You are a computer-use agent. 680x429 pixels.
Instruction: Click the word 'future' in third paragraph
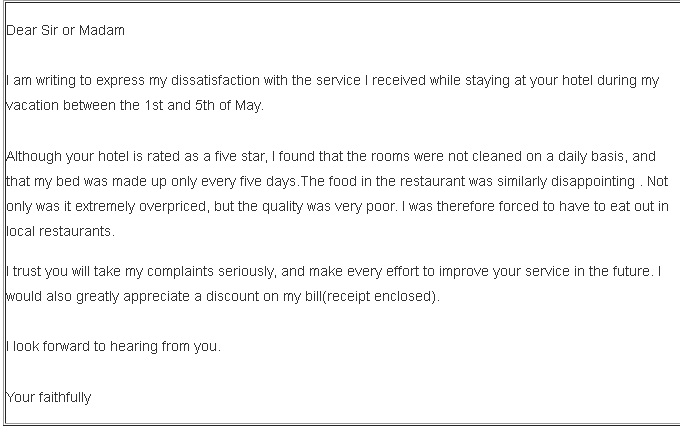pos(631,272)
